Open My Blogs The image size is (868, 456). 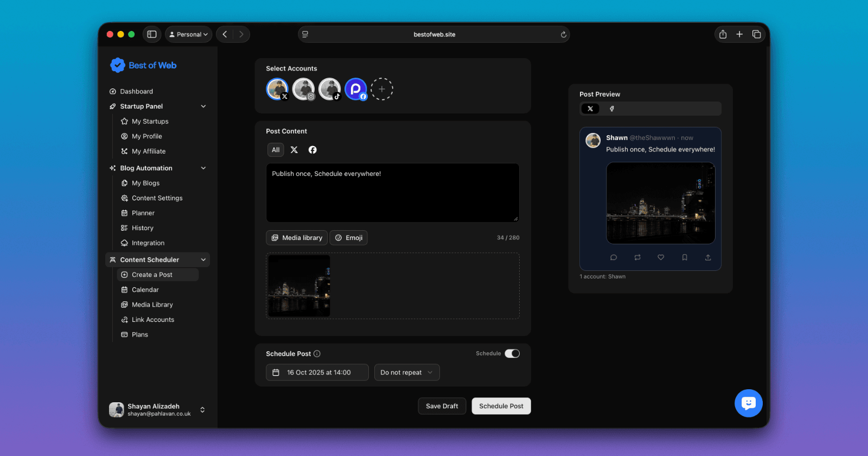pos(145,183)
